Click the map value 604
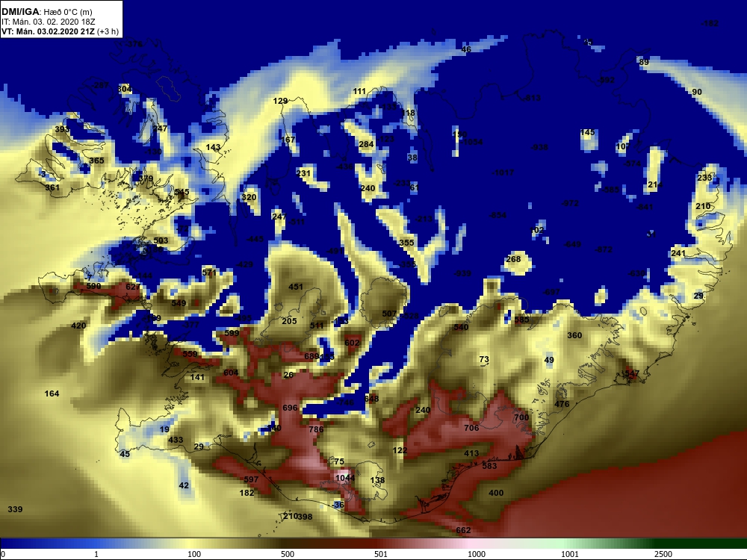 click(231, 373)
